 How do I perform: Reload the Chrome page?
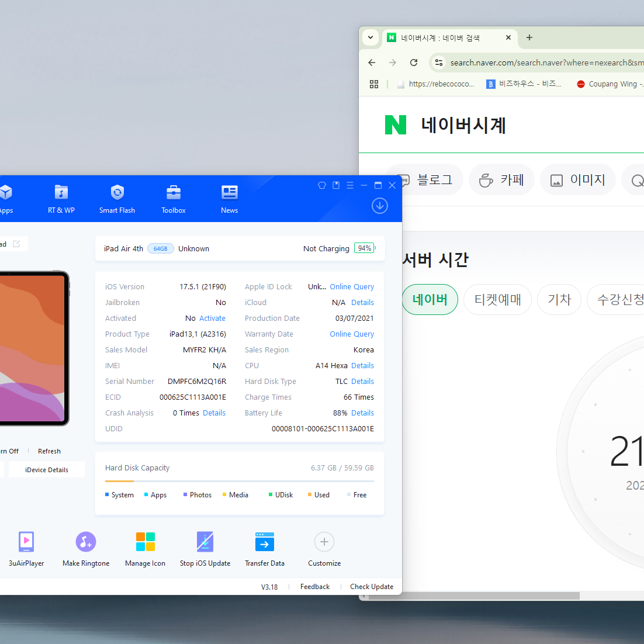tap(414, 63)
